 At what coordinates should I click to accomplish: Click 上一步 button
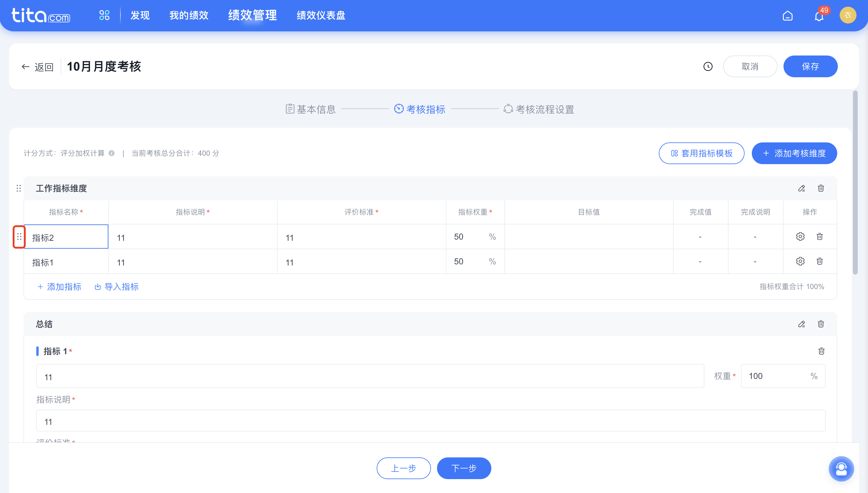tap(403, 468)
